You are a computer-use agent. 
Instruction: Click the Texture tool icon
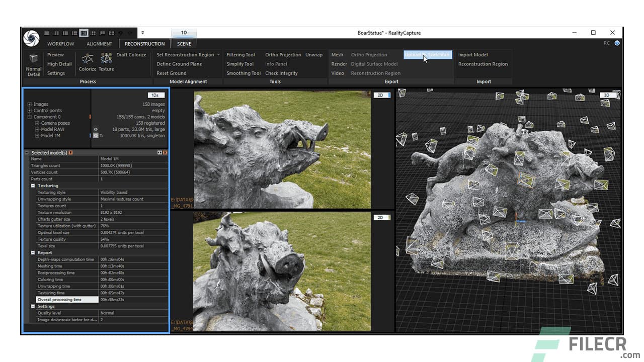pos(106,59)
